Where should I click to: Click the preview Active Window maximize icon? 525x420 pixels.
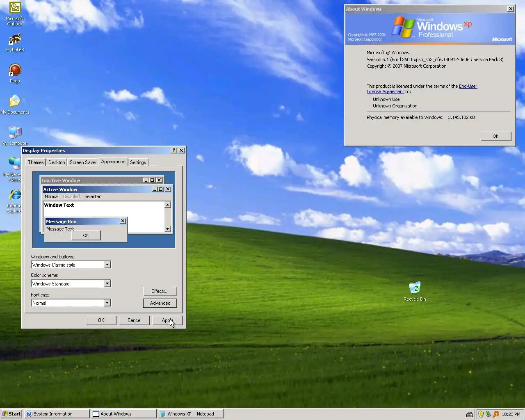tap(161, 189)
